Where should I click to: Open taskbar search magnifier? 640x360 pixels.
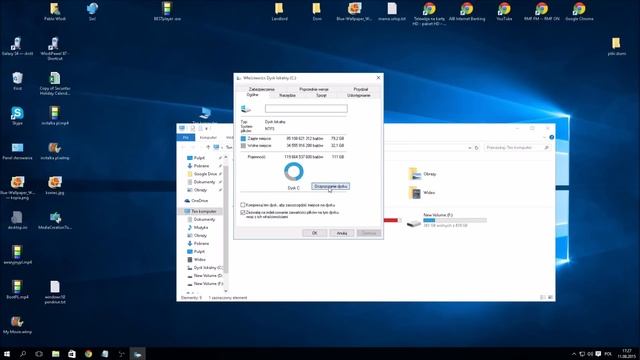point(23,353)
